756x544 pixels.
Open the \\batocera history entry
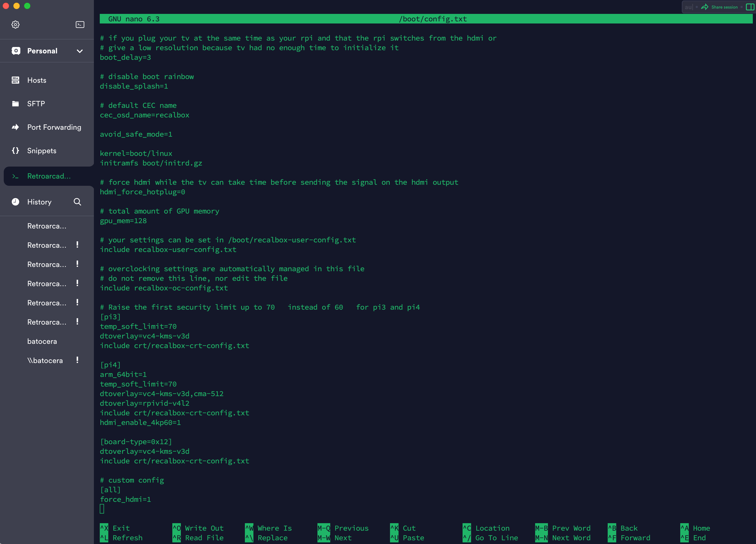click(x=45, y=361)
